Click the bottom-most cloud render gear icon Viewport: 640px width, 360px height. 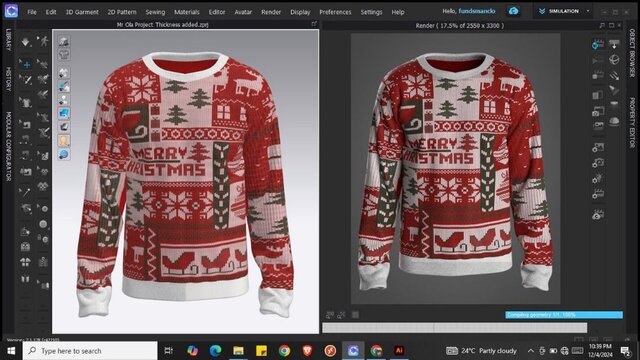click(598, 214)
